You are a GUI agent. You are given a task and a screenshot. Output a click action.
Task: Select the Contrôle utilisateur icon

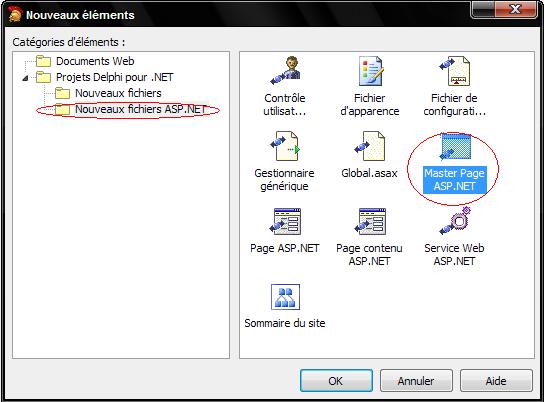[285, 71]
